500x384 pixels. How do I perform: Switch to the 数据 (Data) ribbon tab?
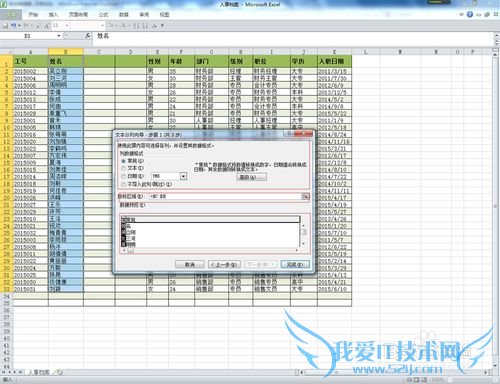[124, 15]
